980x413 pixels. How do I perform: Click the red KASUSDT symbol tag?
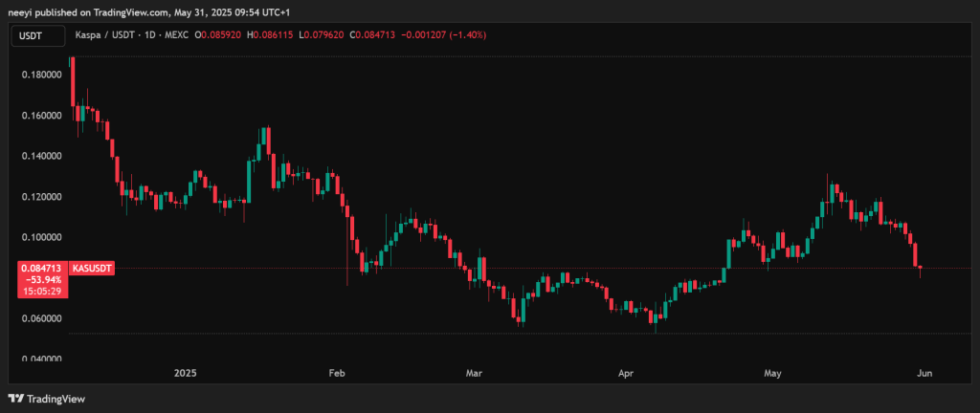(x=93, y=270)
